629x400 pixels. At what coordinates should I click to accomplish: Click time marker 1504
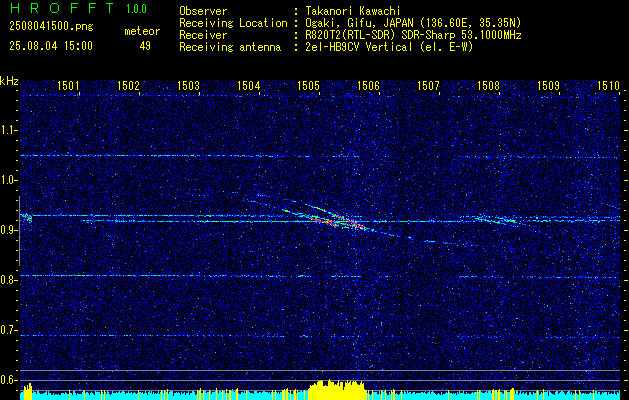tap(248, 85)
